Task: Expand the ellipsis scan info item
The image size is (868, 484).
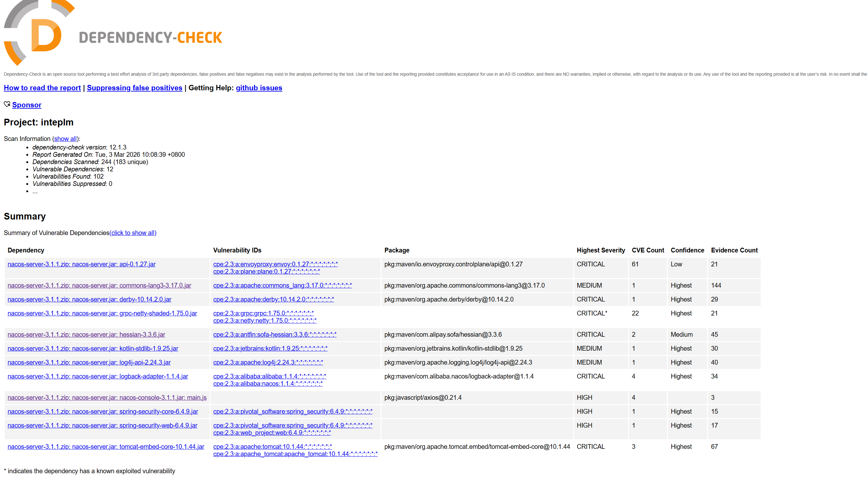Action: [x=35, y=191]
